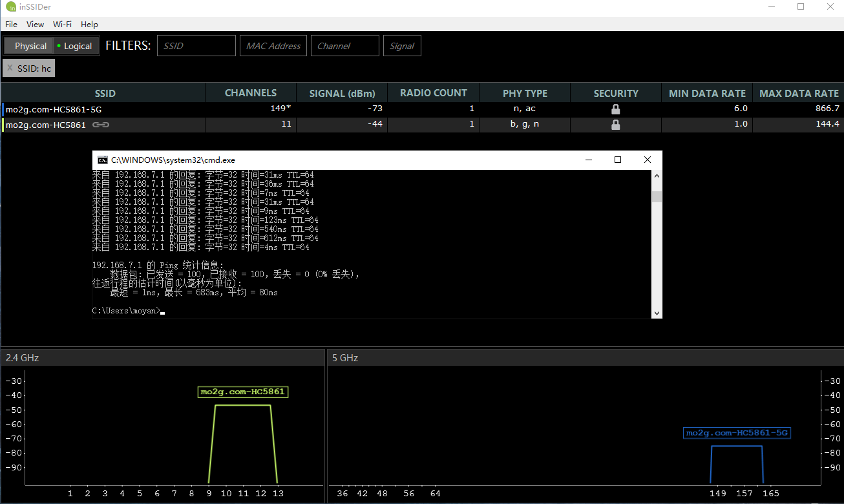
Task: Click the link icon beside mo2g.com-HC5861
Action: (x=100, y=125)
